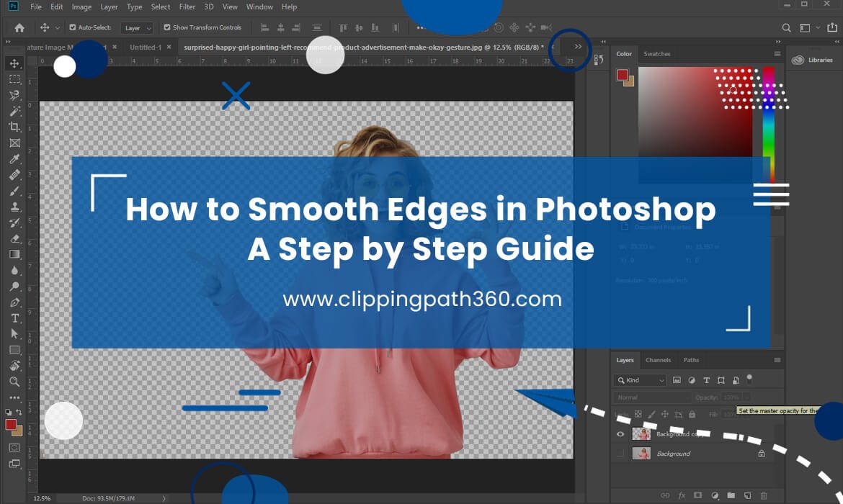Select the Pen tool
843x504 pixels.
(14, 302)
